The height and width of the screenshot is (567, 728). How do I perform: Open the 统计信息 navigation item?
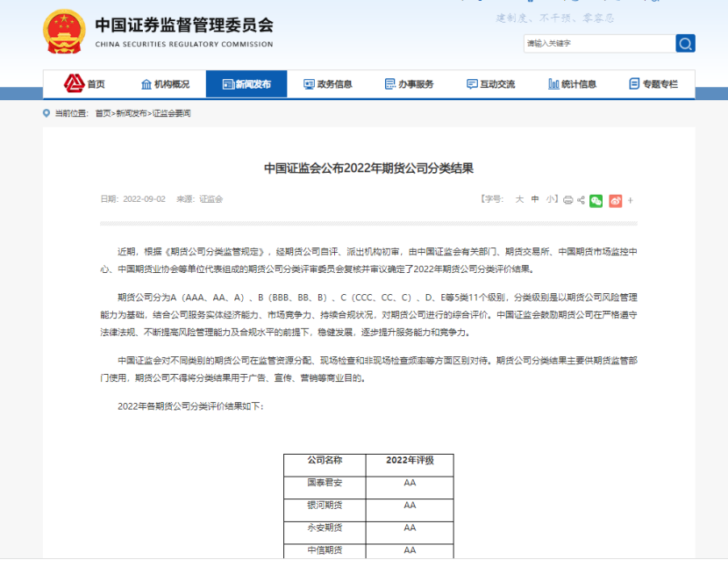pyautogui.click(x=572, y=84)
